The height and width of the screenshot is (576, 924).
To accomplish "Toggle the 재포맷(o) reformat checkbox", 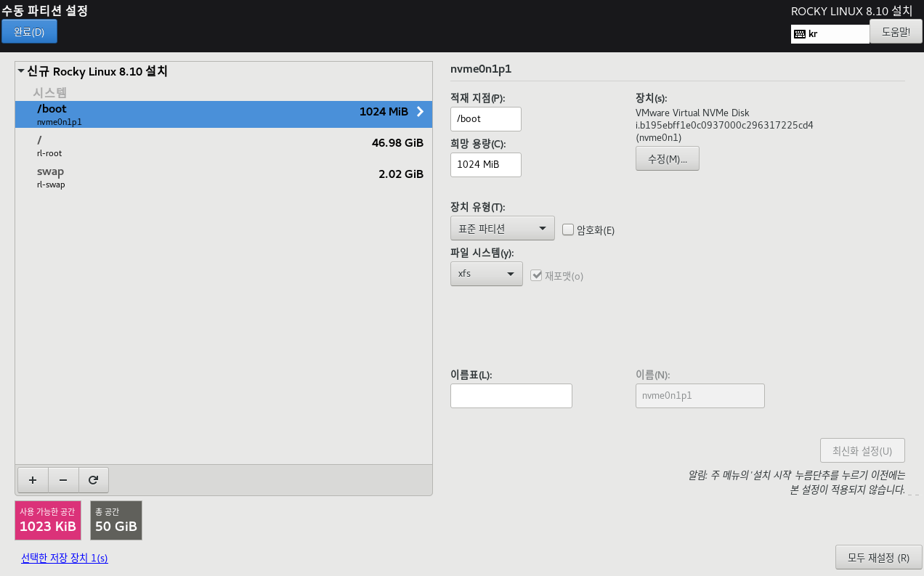I will pos(537,275).
